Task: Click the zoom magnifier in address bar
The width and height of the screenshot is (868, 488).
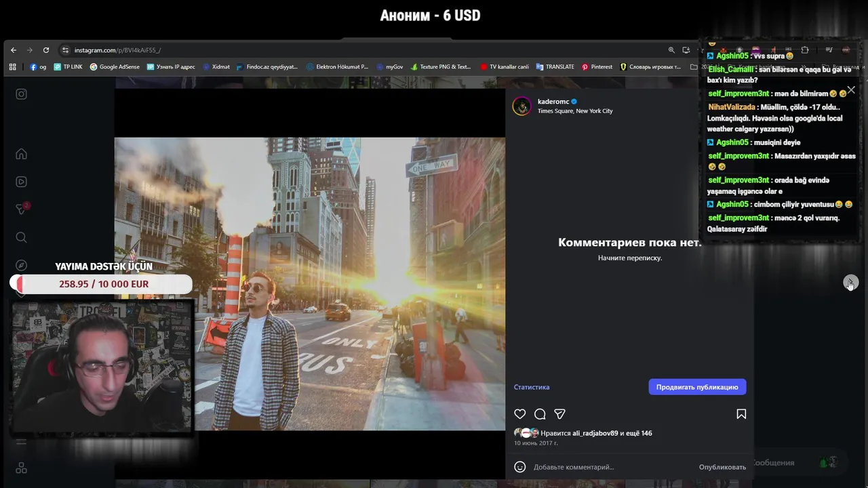Action: coord(671,50)
